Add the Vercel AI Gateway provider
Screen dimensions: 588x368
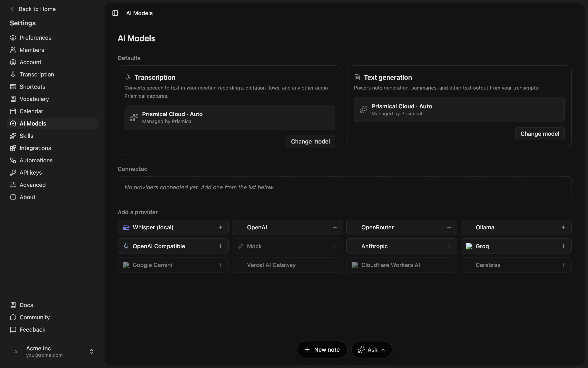pyautogui.click(x=287, y=265)
